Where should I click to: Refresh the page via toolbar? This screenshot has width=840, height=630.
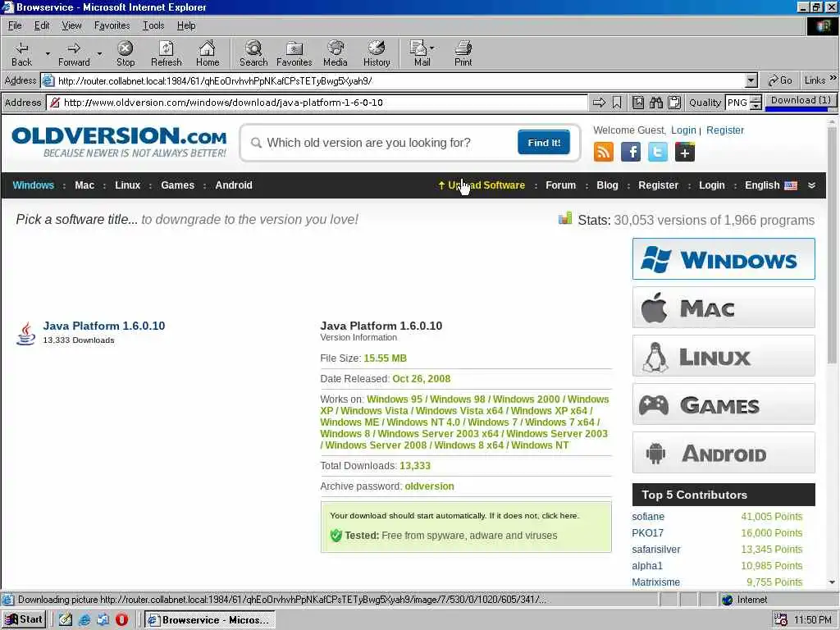tap(166, 53)
